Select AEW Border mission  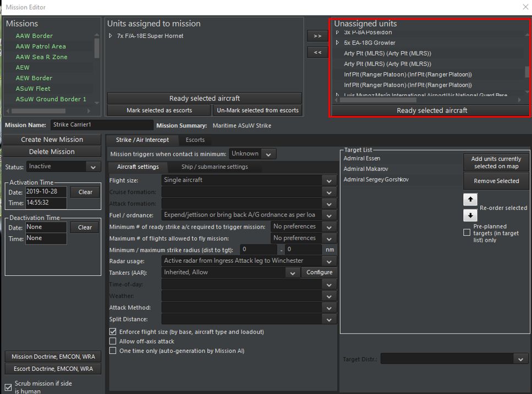pyautogui.click(x=34, y=78)
